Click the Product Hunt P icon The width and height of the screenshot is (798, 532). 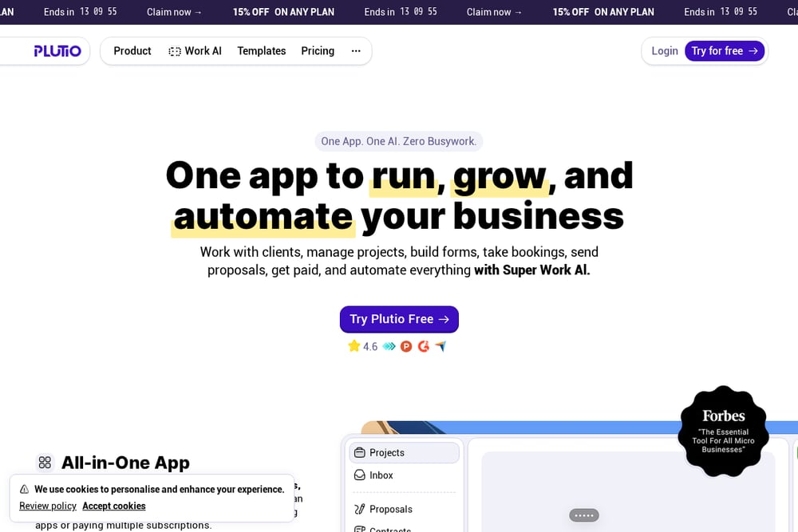(x=406, y=346)
